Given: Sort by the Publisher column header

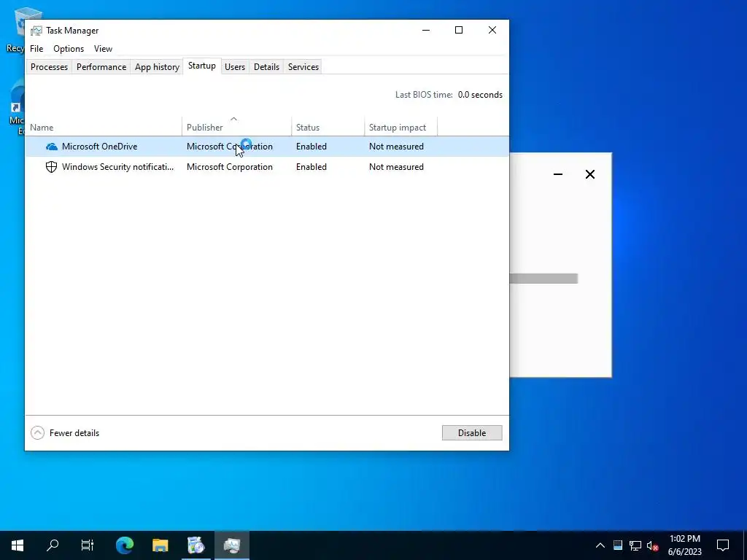Looking at the screenshot, I should pyautogui.click(x=237, y=127).
